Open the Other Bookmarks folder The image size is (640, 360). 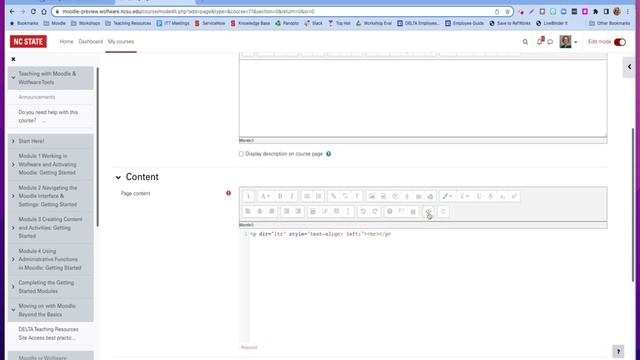(x=610, y=23)
